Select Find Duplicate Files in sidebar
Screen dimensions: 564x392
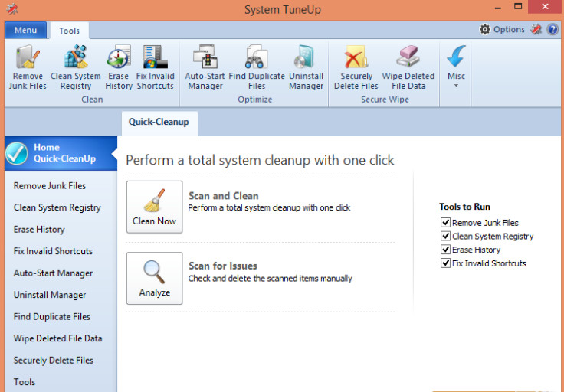click(52, 316)
